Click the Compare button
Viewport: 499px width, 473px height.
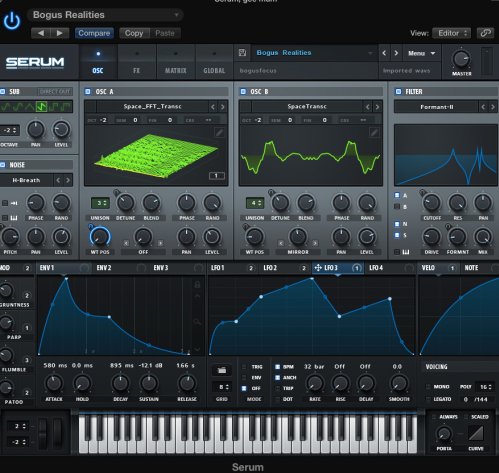tap(94, 33)
